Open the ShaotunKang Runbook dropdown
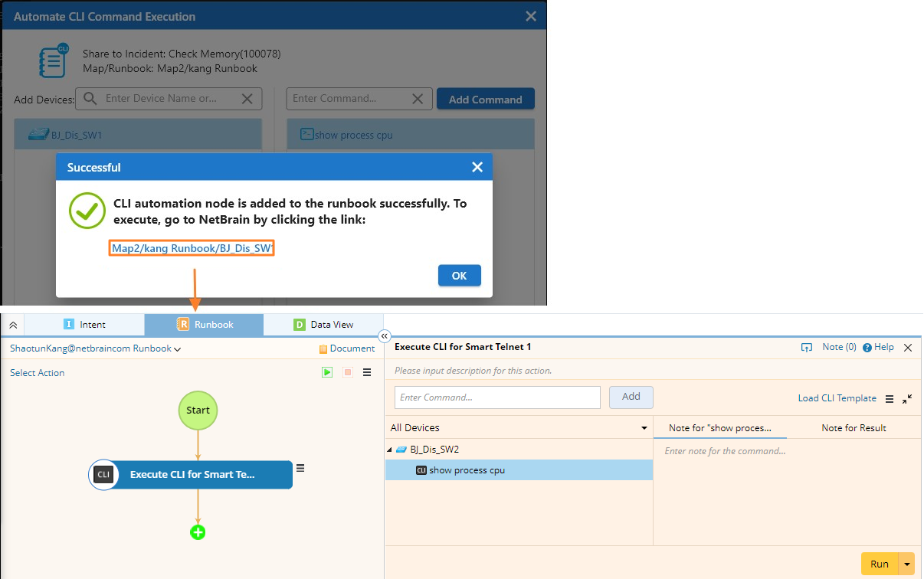This screenshot has height=579, width=924. [x=95, y=348]
